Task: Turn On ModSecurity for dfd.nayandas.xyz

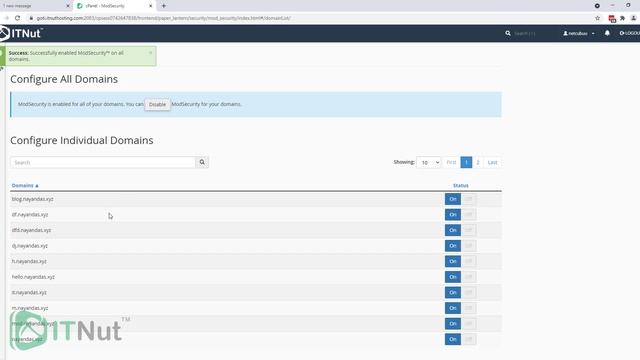Action: (453, 230)
